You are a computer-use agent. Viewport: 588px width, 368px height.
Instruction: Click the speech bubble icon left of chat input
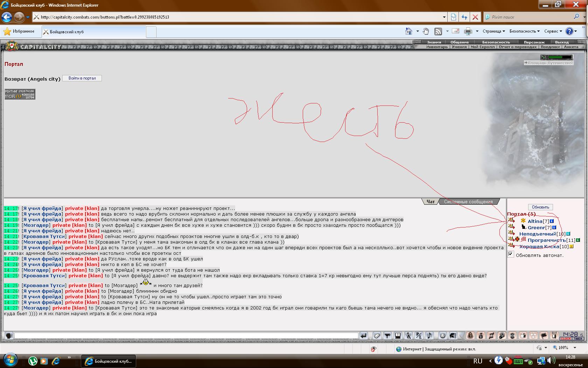coord(9,336)
